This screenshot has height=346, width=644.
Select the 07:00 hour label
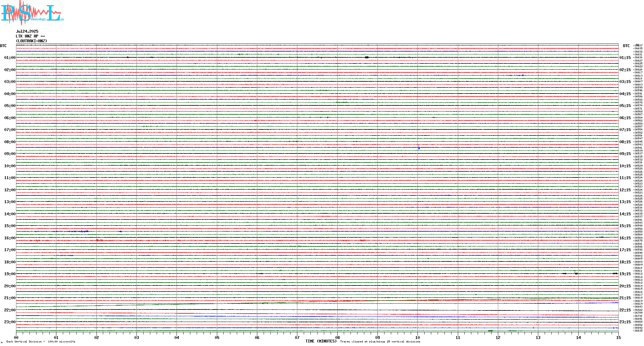click(x=10, y=130)
